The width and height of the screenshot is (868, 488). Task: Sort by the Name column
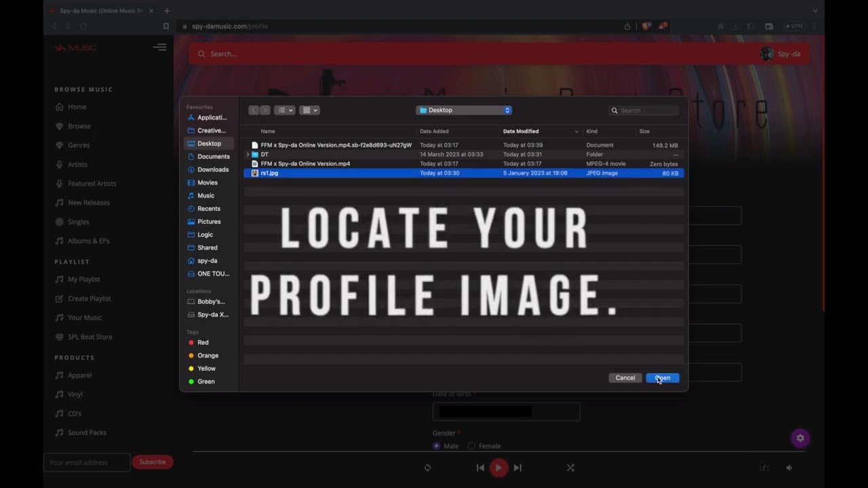click(268, 131)
